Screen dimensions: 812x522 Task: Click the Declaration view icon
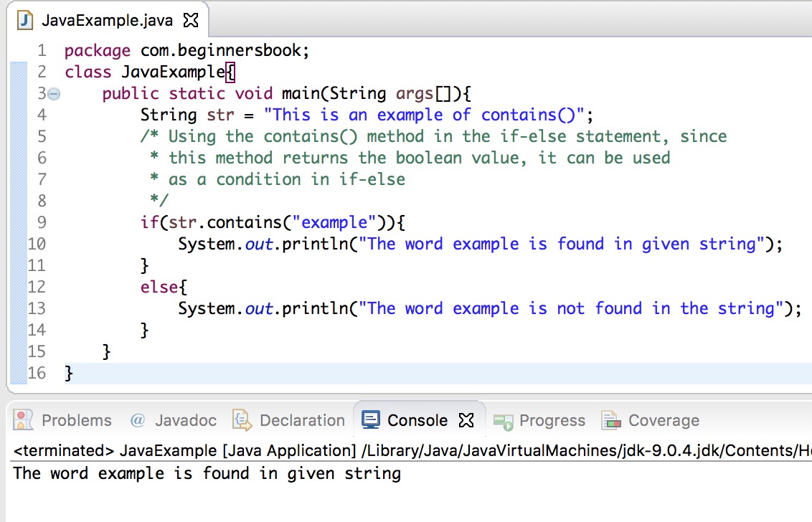click(x=242, y=420)
